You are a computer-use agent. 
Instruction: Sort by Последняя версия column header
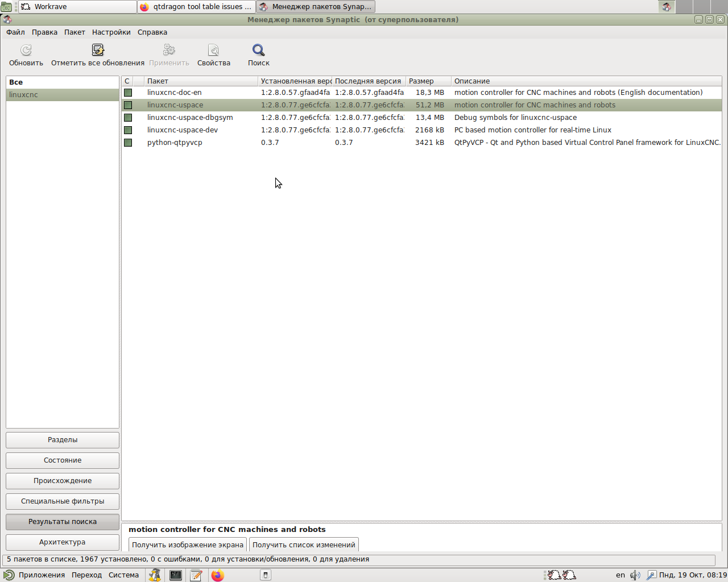(369, 81)
